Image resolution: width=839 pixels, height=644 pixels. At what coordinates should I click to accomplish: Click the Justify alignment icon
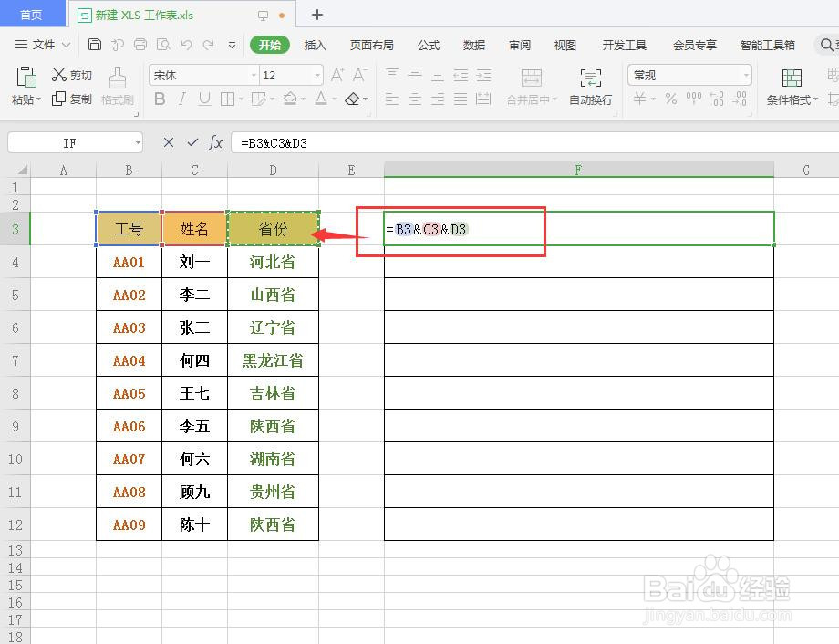(461, 99)
